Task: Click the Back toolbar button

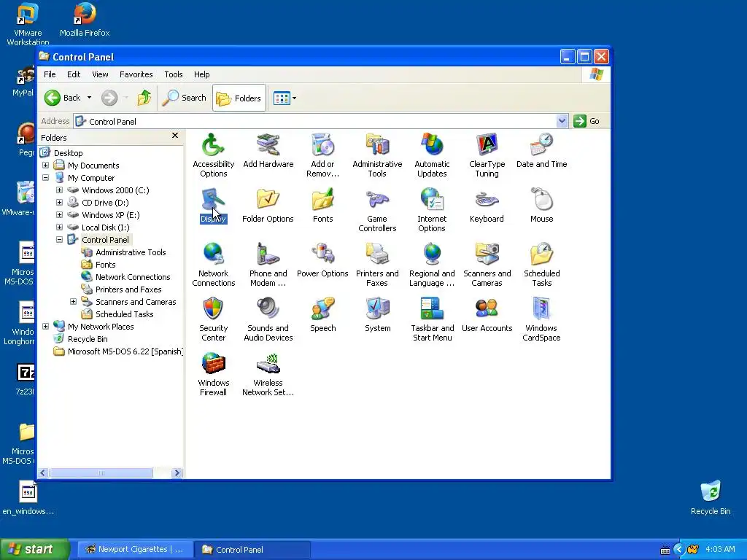Action: [x=63, y=98]
